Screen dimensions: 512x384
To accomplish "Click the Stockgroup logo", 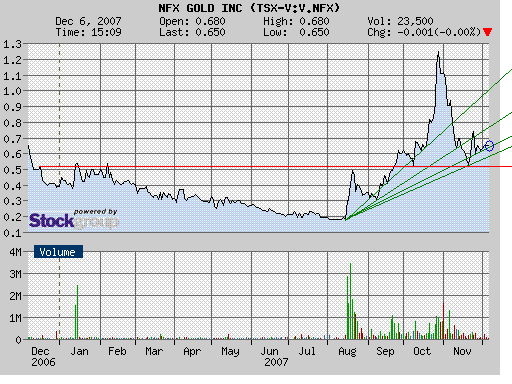I will click(74, 219).
